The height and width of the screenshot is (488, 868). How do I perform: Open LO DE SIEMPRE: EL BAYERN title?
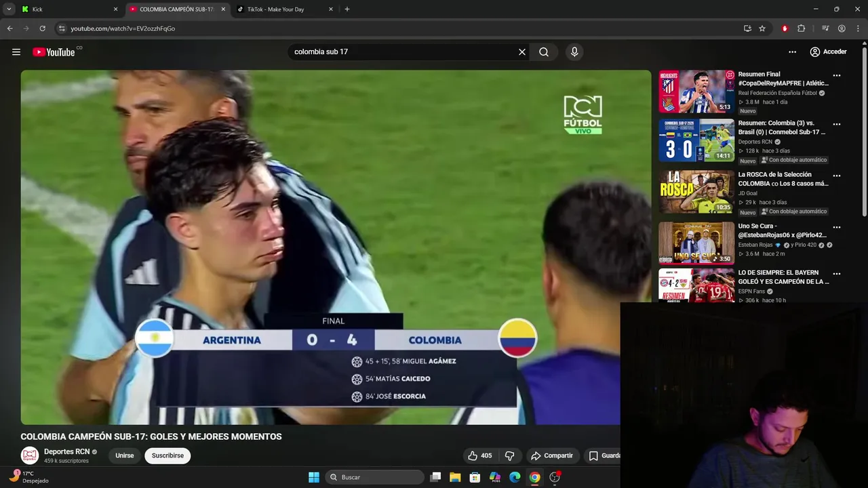pyautogui.click(x=783, y=277)
